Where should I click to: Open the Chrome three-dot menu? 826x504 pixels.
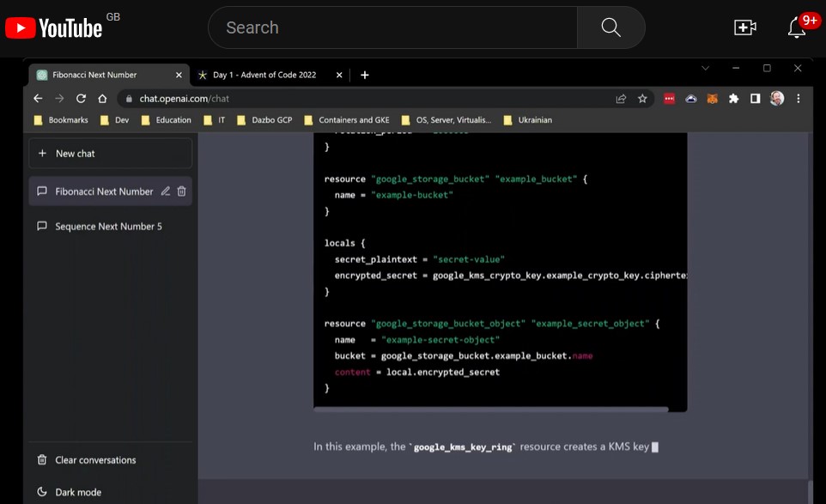[799, 99]
